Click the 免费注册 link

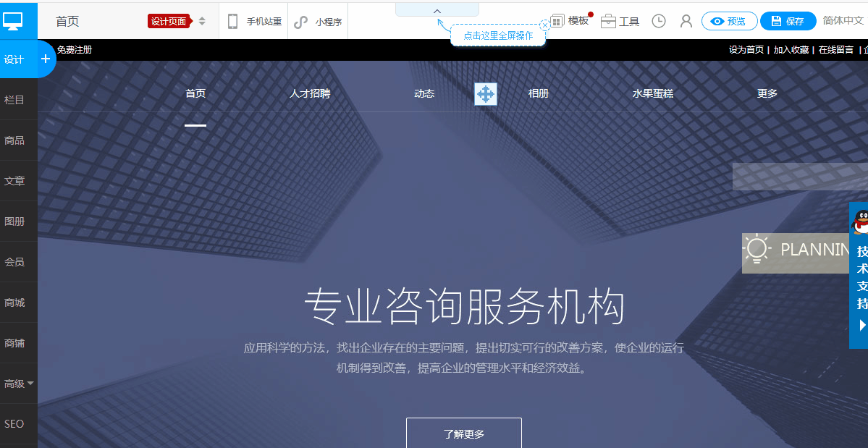pyautogui.click(x=74, y=50)
